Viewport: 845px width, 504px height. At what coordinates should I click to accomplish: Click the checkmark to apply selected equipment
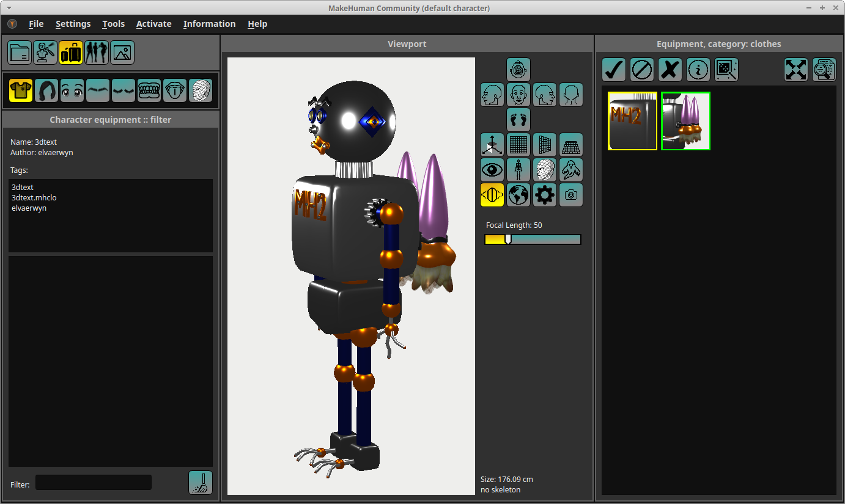(x=614, y=70)
